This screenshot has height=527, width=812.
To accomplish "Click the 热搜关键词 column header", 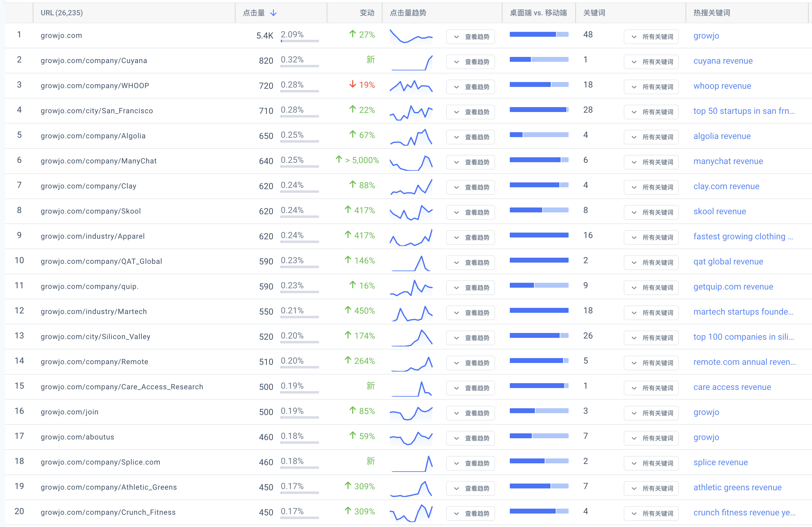I will [712, 13].
